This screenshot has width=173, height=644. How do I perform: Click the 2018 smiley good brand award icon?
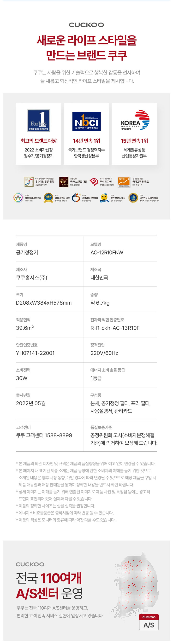point(105,197)
